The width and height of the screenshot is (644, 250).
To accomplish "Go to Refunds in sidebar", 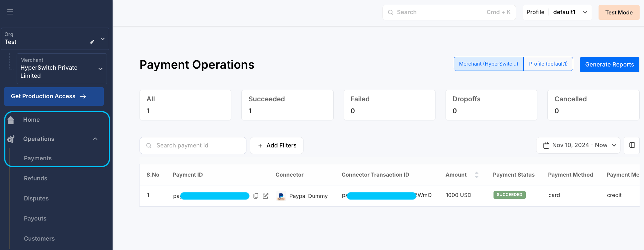I will click(x=35, y=178).
